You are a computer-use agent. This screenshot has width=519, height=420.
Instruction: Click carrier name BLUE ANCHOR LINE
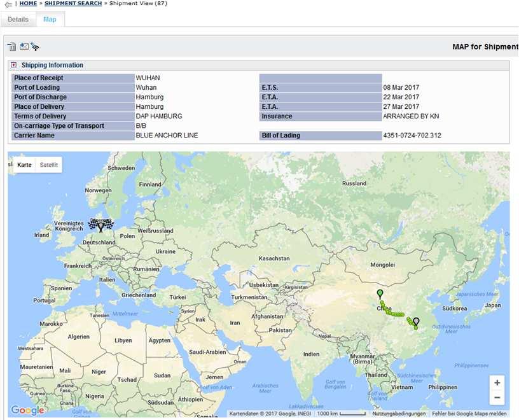167,135
